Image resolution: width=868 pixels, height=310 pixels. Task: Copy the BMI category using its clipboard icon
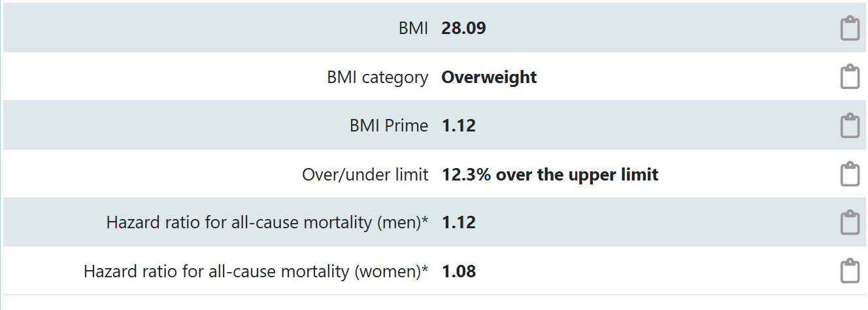pos(850,77)
